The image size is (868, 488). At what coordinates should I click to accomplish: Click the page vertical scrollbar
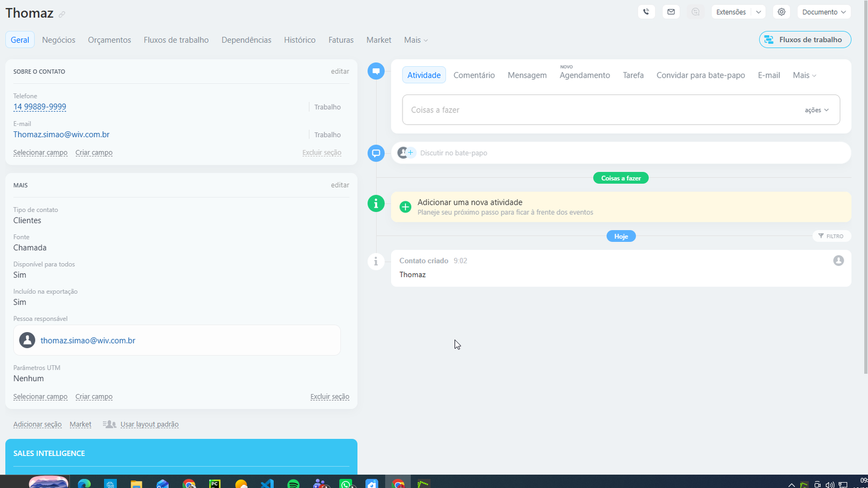[x=865, y=187]
